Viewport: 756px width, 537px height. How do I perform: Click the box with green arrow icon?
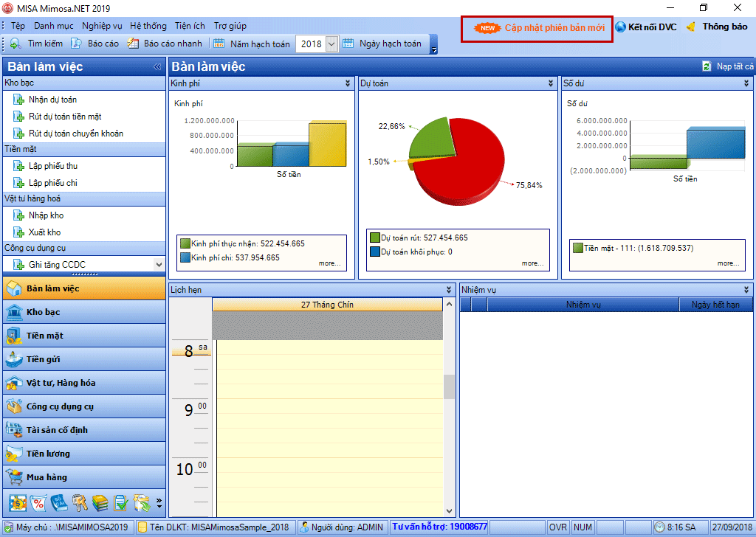142,503
